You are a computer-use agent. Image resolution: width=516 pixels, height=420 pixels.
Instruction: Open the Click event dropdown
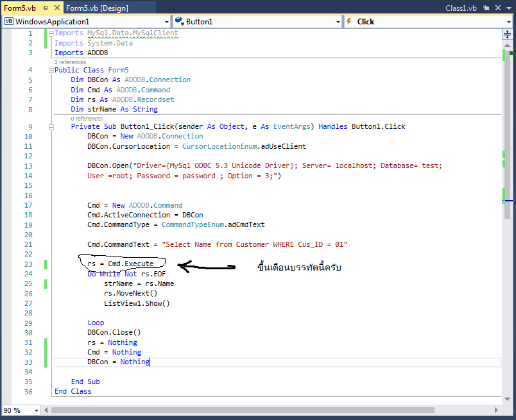pyautogui.click(x=509, y=22)
